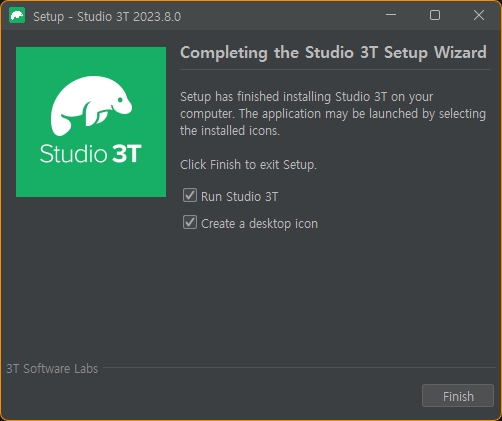Disable the Create a desktop icon option
Viewport: 502px width, 421px height.
(190, 222)
